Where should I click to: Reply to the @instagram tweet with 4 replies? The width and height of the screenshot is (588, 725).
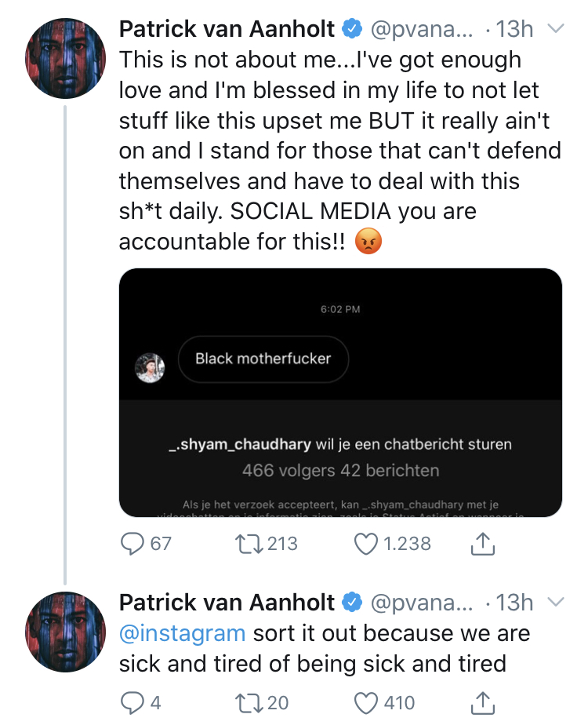pos(134,702)
